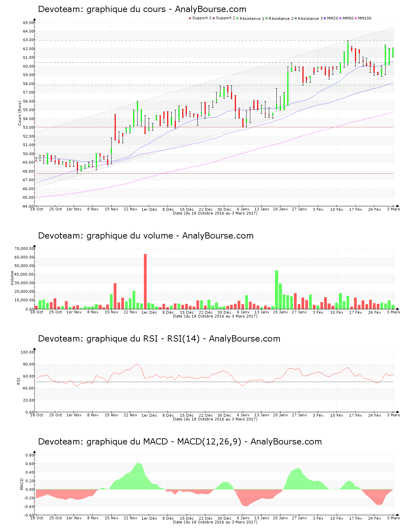The width and height of the screenshot is (412, 532).
Task: Click the date range caption under price chart
Action: [215, 213]
